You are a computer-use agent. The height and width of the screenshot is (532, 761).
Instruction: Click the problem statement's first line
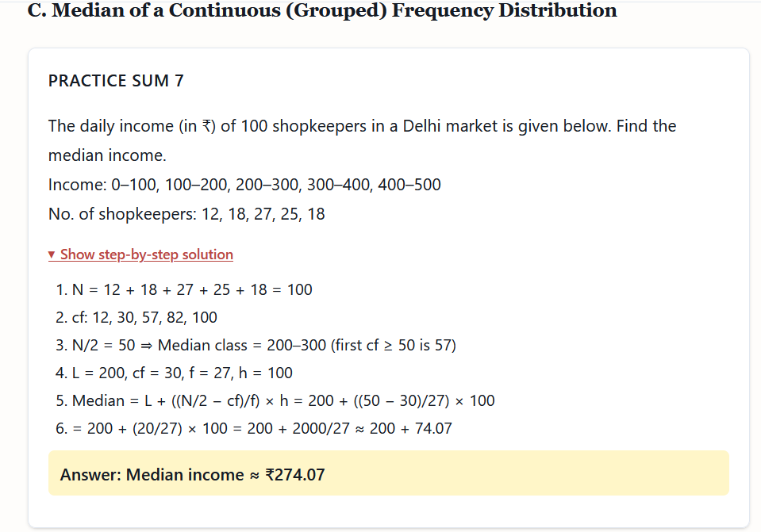362,126
